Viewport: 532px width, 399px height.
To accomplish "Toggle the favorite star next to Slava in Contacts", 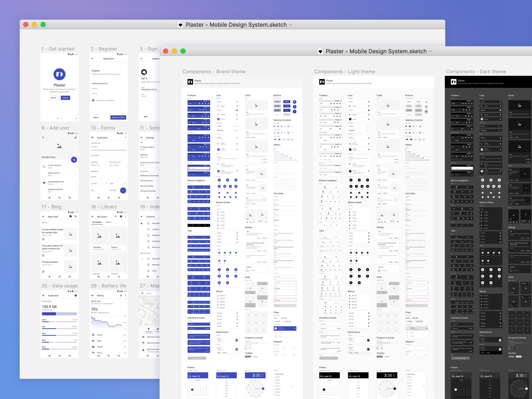I will [x=142, y=223].
